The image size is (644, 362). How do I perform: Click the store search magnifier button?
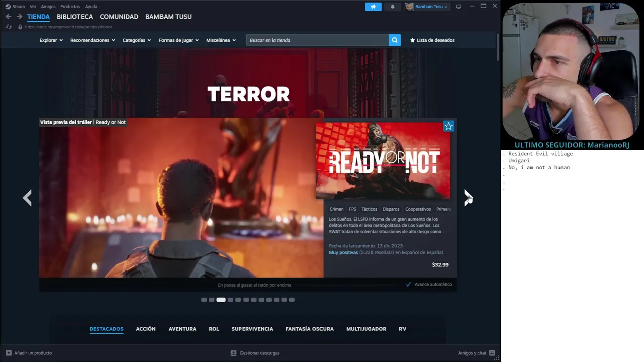(x=395, y=40)
